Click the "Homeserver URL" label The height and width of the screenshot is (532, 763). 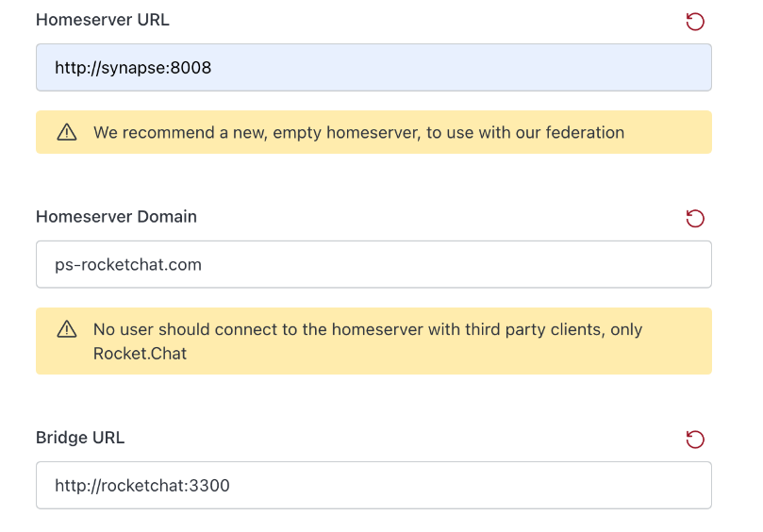click(x=102, y=20)
